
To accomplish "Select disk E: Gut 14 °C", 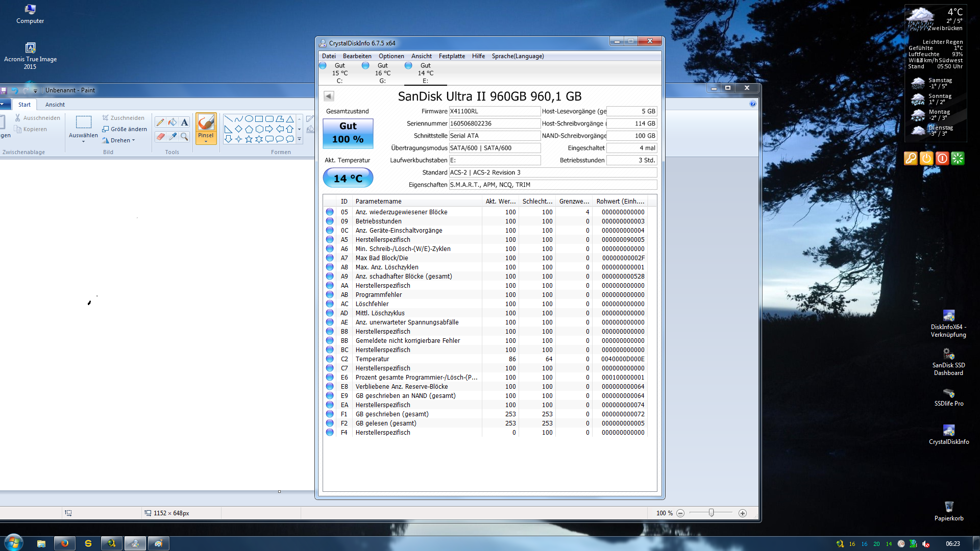I will [x=425, y=73].
